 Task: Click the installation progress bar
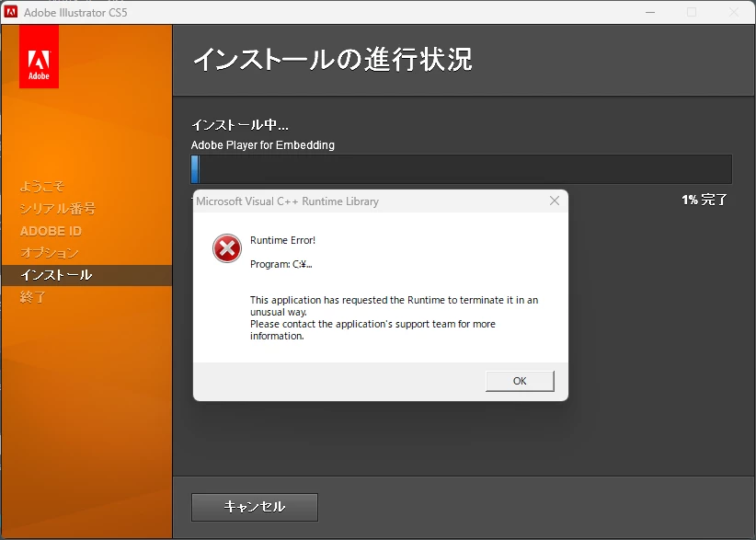coord(462,168)
